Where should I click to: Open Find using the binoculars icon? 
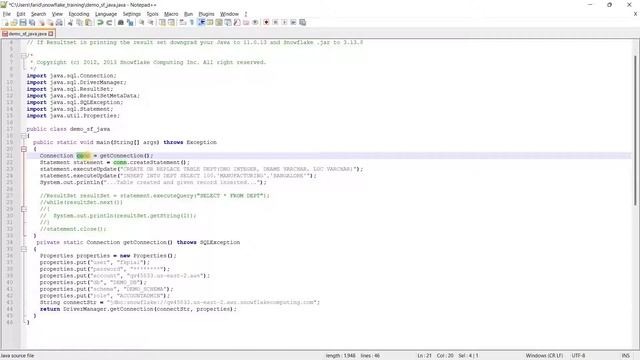121,22
